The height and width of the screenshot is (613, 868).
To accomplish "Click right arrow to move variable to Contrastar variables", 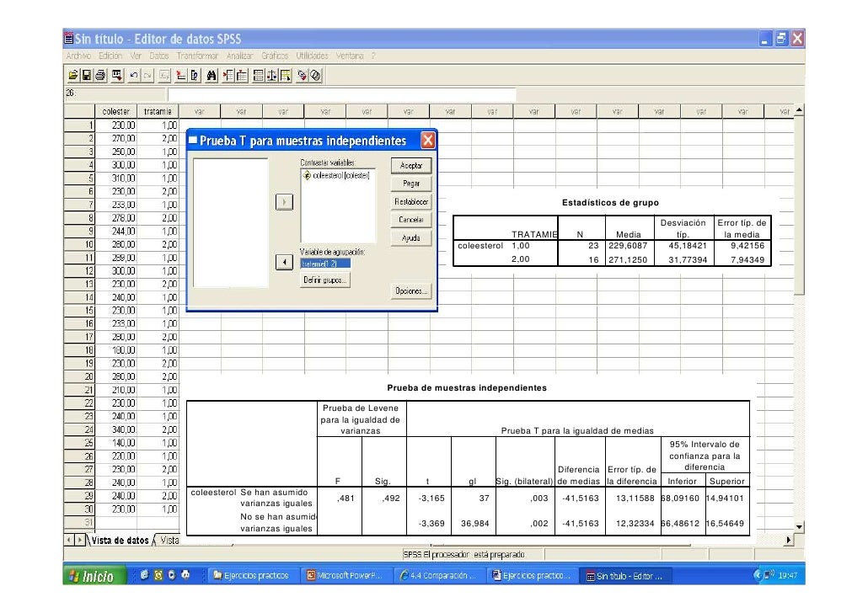I will point(284,202).
